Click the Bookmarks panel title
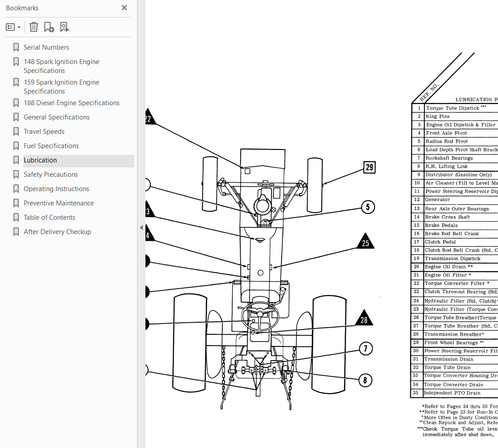Viewport: 498px width, 448px height. pyautogui.click(x=22, y=8)
